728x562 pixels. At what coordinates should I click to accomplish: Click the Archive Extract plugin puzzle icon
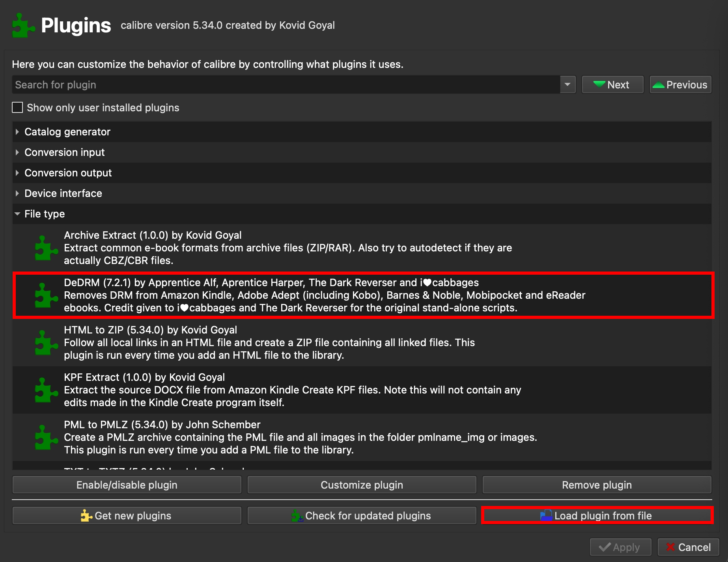(47, 248)
